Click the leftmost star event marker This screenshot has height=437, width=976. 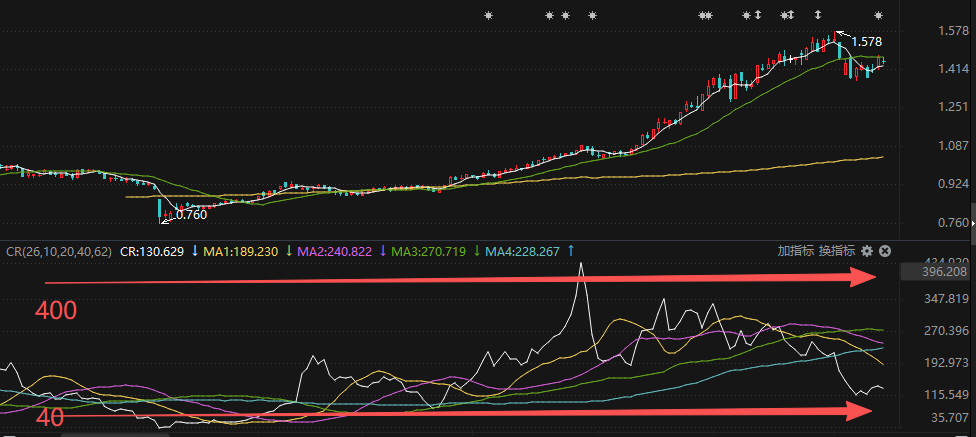(488, 15)
